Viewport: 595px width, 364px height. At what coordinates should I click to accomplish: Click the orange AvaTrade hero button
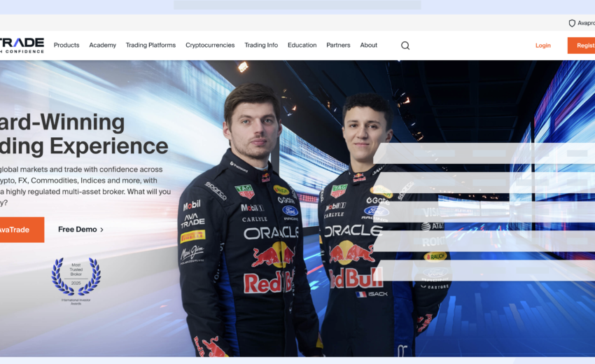[22, 230]
